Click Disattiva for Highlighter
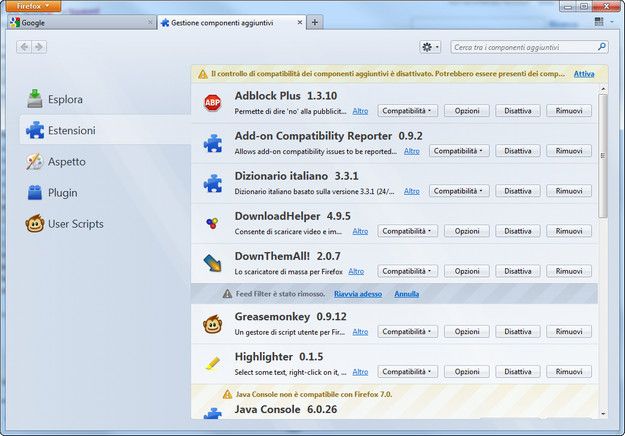Viewport: 625px width, 436px height. click(518, 372)
